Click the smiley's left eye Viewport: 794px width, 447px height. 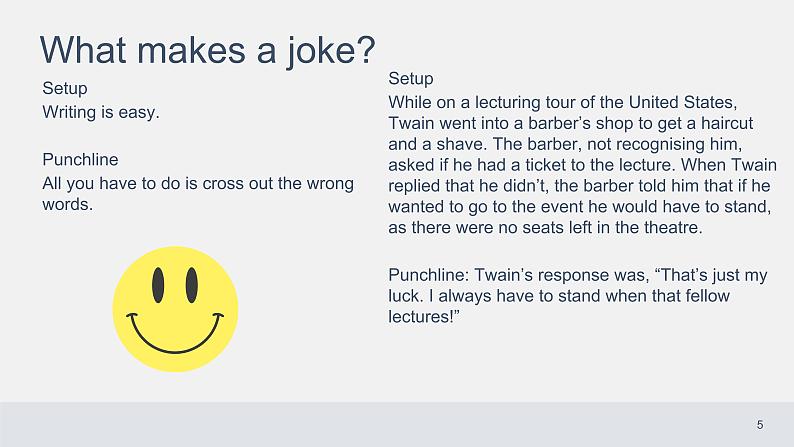(x=158, y=285)
